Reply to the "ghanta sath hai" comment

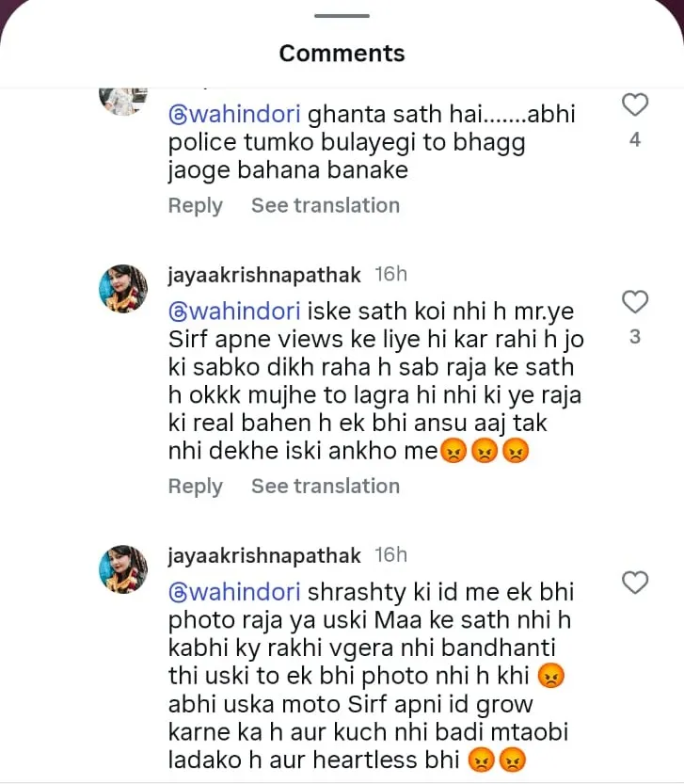[x=195, y=205]
